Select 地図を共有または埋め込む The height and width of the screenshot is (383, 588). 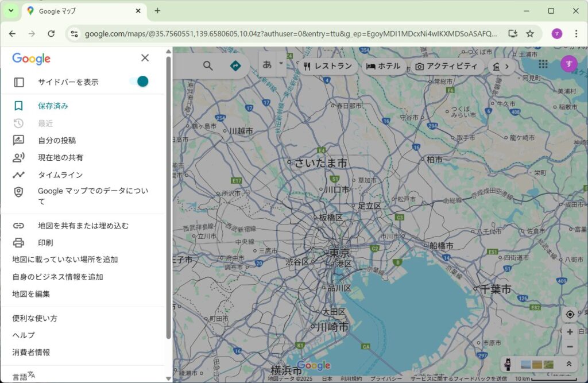83,226
